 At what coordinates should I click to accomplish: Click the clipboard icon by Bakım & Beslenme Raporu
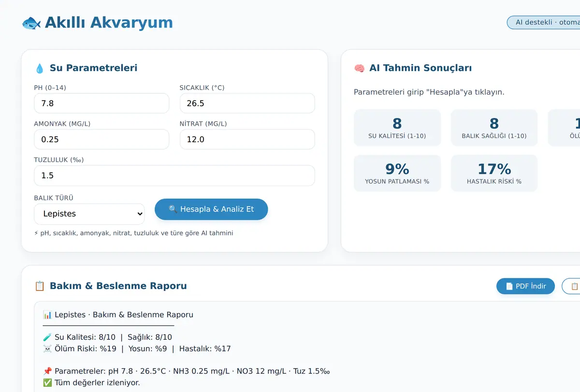point(40,286)
